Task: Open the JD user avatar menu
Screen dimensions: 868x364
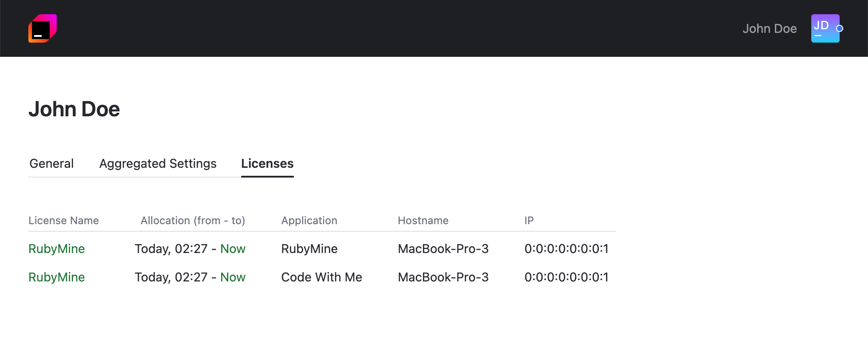Action: [825, 28]
